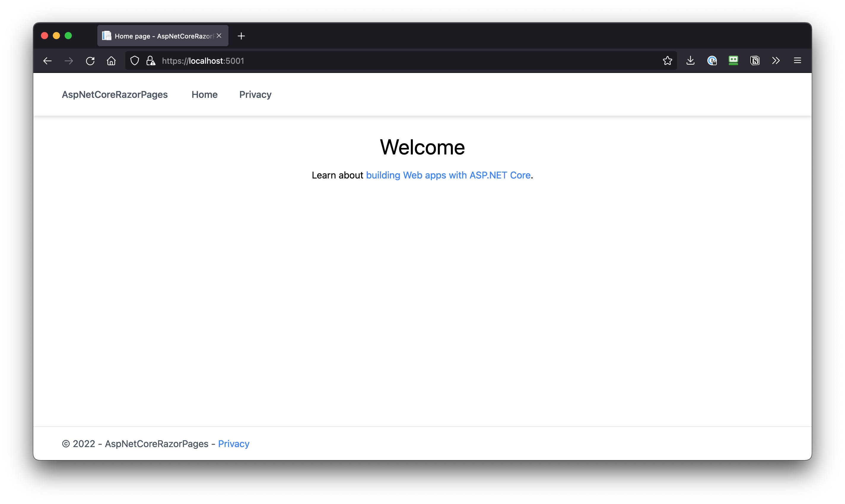Click the Home navbar item
The height and width of the screenshot is (504, 845).
coord(204,95)
